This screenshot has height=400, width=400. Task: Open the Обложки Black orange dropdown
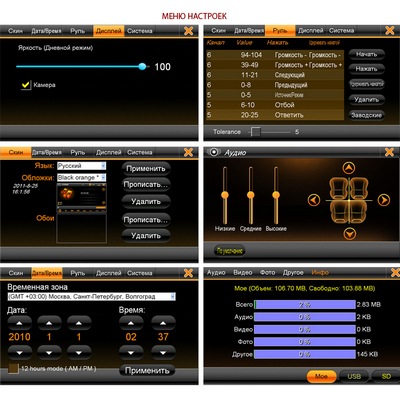tap(82, 178)
